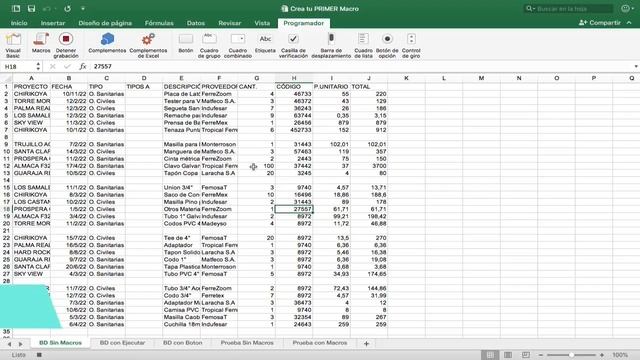Viewport: 640px width, 360px height.
Task: Open the Revisar tab
Action: 229,23
